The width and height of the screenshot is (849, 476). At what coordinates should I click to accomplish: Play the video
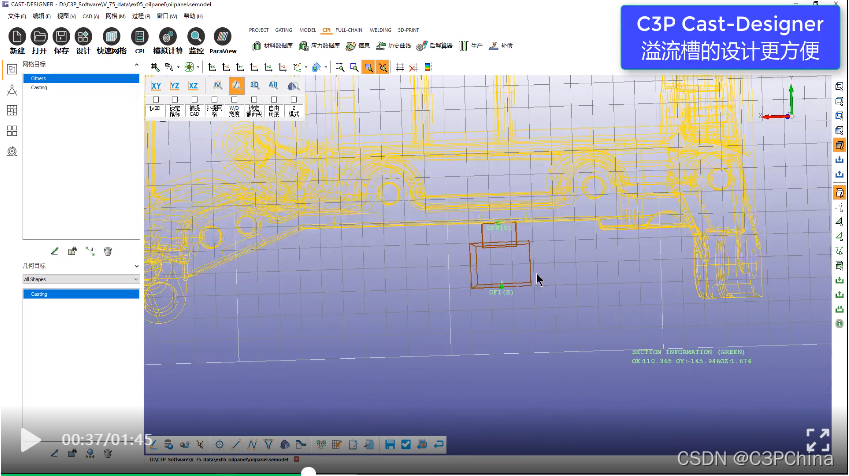(30, 440)
